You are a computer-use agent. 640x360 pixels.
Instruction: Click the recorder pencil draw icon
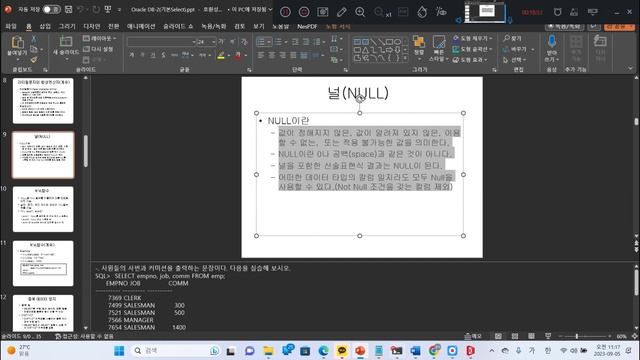coord(342,12)
